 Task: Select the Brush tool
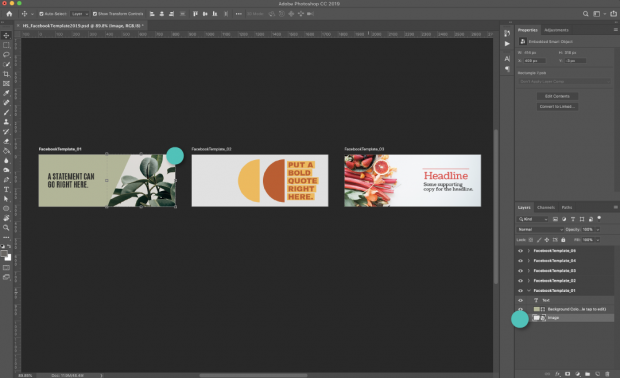[x=6, y=112]
